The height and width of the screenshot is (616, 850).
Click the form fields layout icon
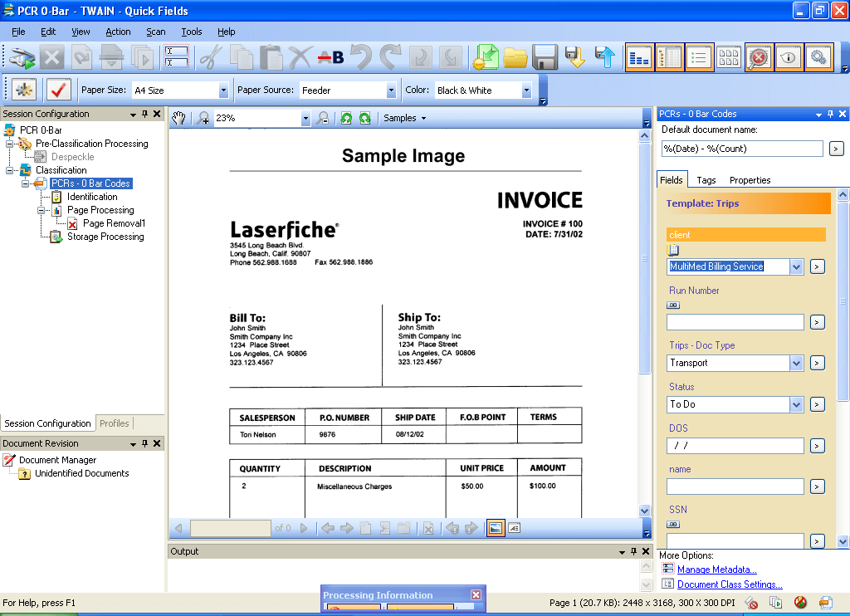177,57
